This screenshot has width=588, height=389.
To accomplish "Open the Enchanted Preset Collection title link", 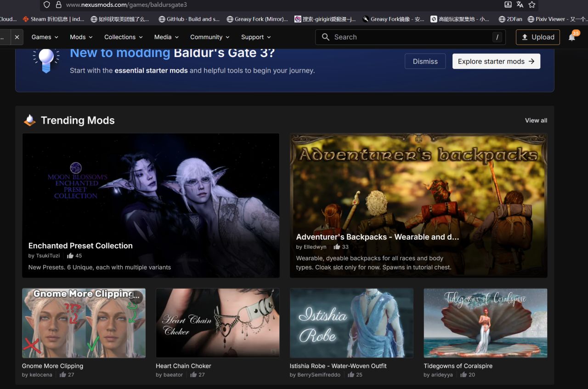I will (x=80, y=246).
